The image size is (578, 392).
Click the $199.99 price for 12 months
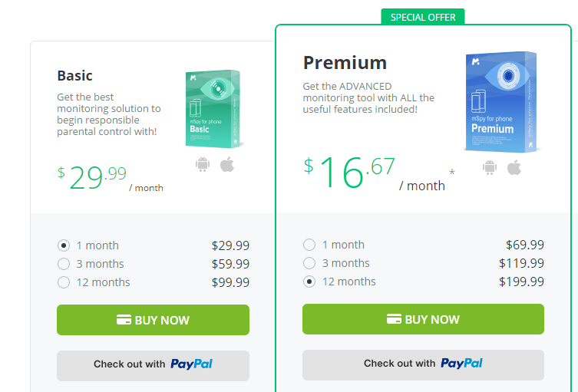(521, 282)
